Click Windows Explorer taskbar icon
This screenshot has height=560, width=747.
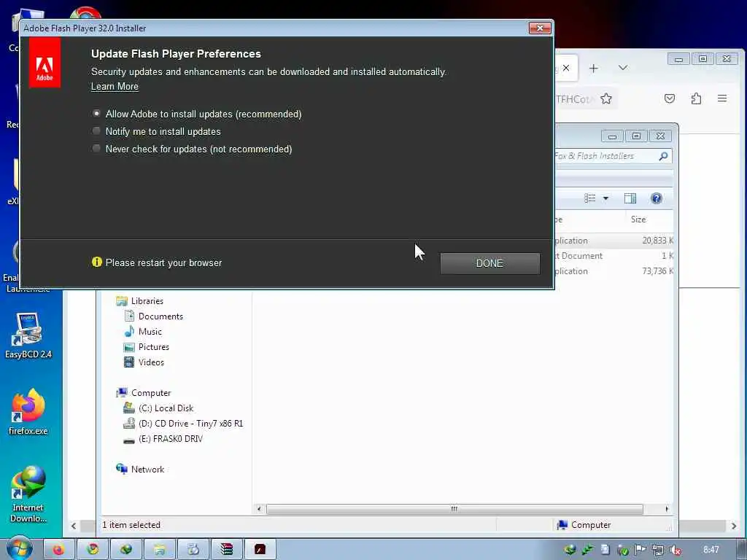click(x=159, y=549)
